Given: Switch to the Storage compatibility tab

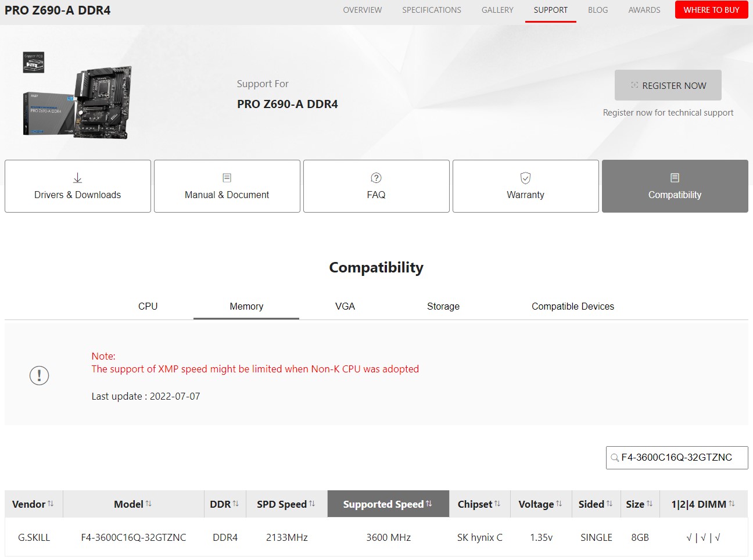Looking at the screenshot, I should (443, 306).
